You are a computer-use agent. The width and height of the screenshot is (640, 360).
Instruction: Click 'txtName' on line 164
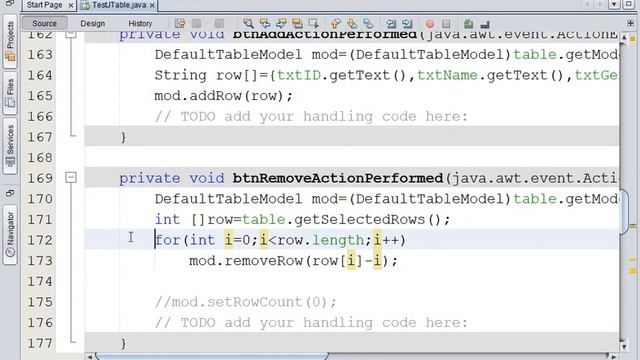447,75
